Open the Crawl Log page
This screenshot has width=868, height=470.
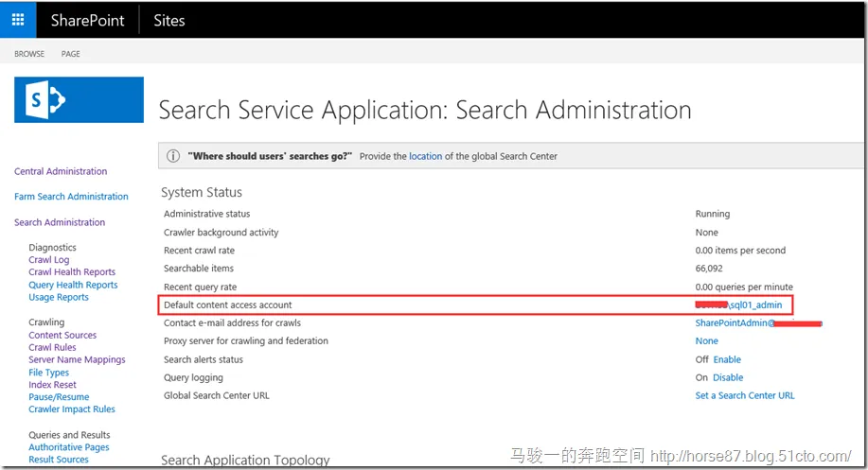point(49,260)
